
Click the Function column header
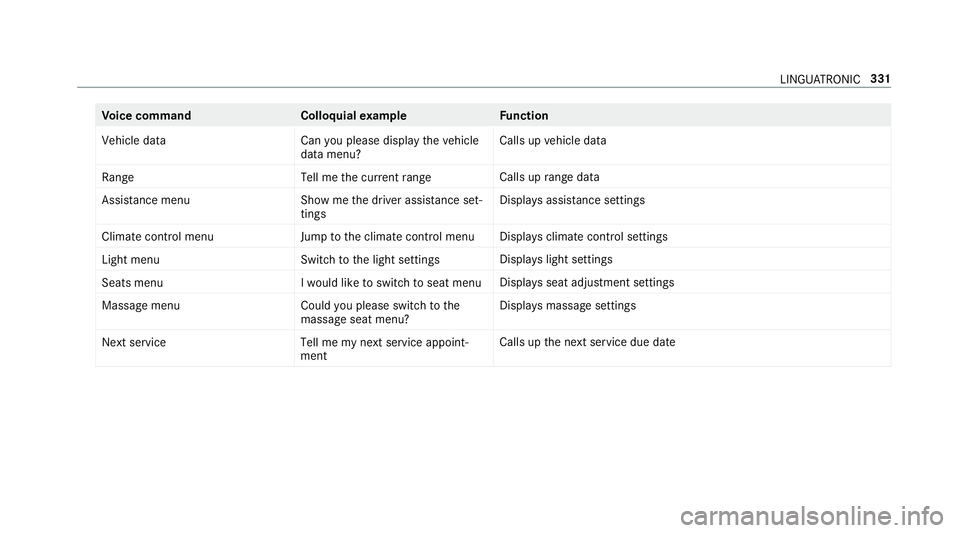523,116
